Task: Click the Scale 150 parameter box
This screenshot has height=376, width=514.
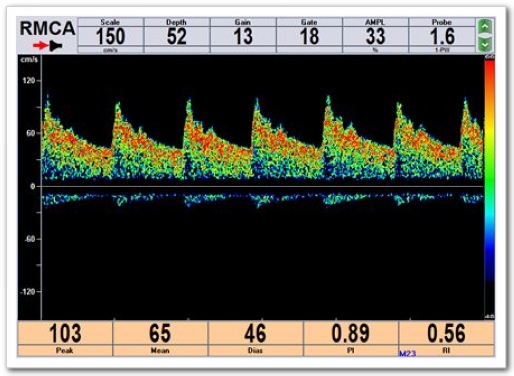Action: pos(110,35)
